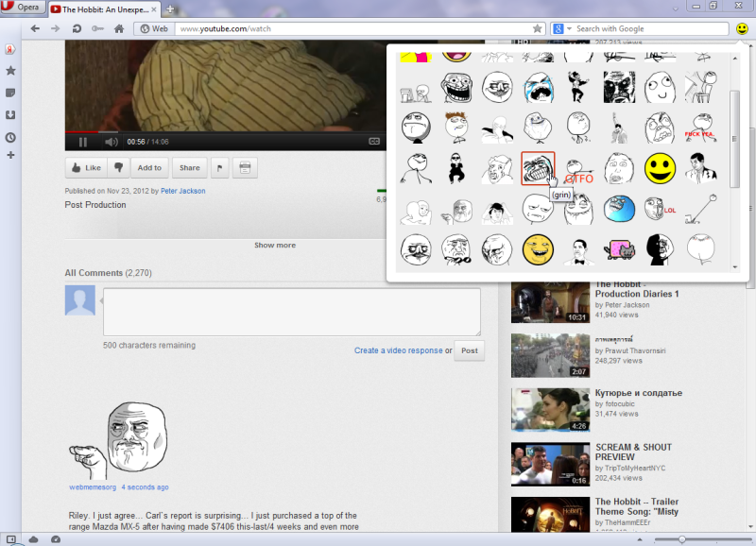The image size is (756, 546).
Task: Bookmark page with address bar star
Action: (x=537, y=29)
